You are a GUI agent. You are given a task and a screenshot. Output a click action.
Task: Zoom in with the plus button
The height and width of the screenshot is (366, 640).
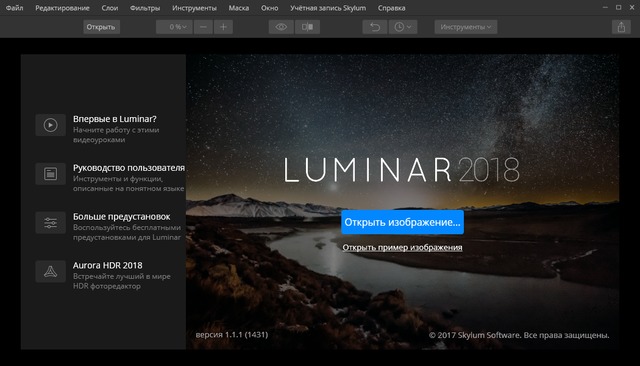[x=223, y=27]
